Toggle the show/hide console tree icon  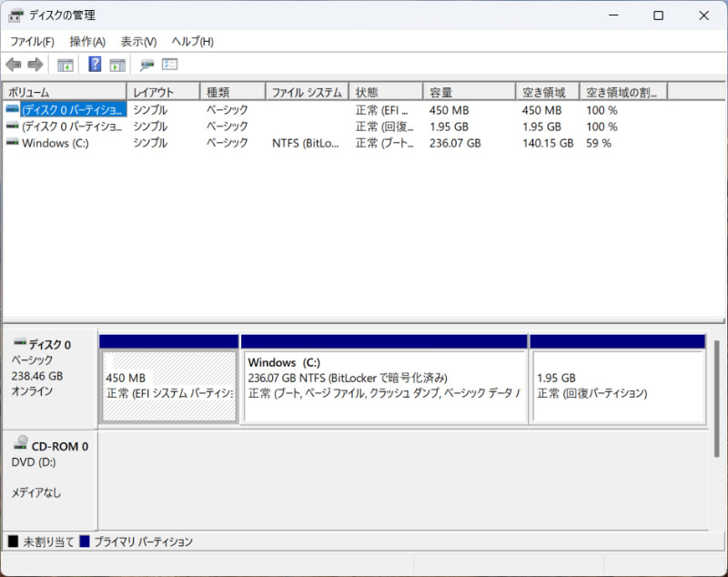pyautogui.click(x=66, y=65)
